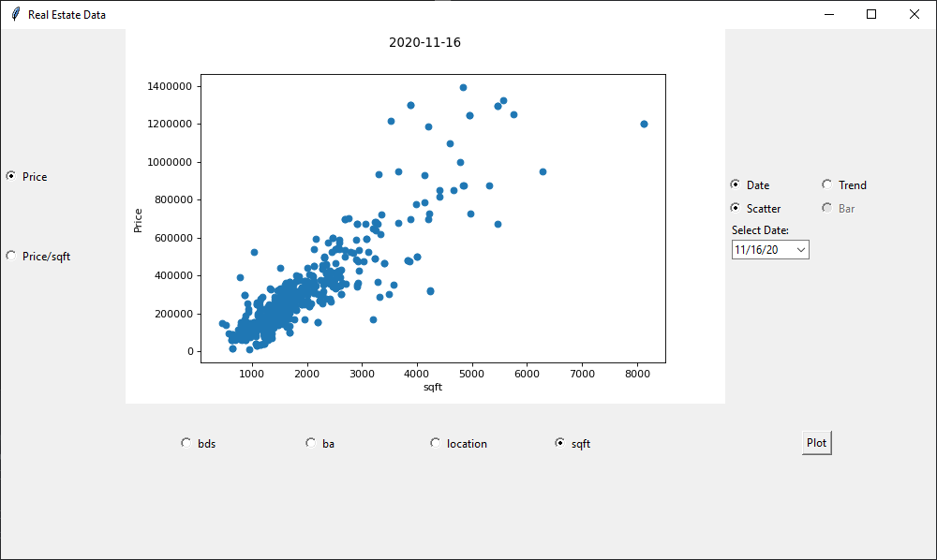The width and height of the screenshot is (937, 560).
Task: Maximize the Real Estate Data window
Action: coord(871,14)
